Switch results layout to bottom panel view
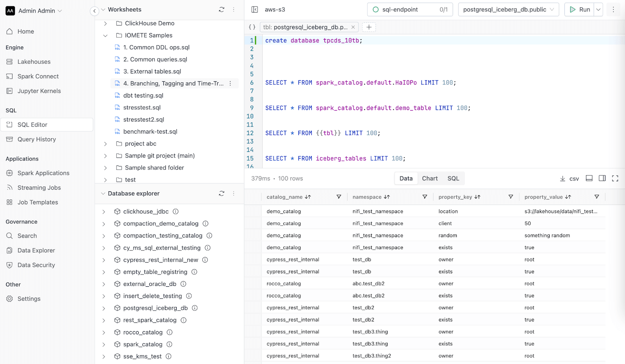Viewport: 625px width, 364px height. tap(589, 178)
